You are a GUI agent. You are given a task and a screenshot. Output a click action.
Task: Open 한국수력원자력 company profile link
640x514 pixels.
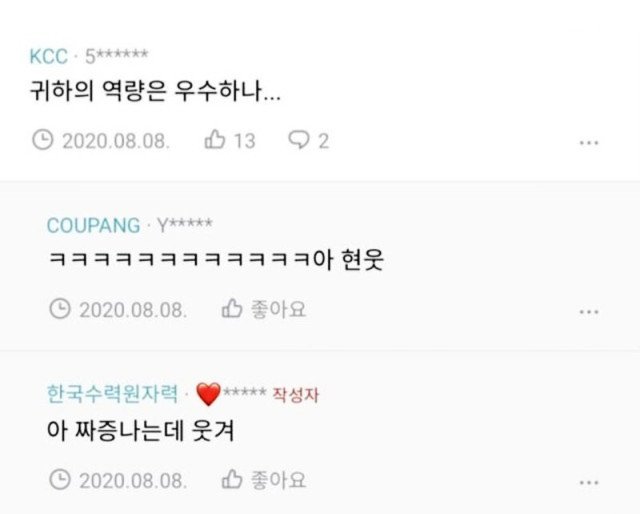click(x=113, y=394)
